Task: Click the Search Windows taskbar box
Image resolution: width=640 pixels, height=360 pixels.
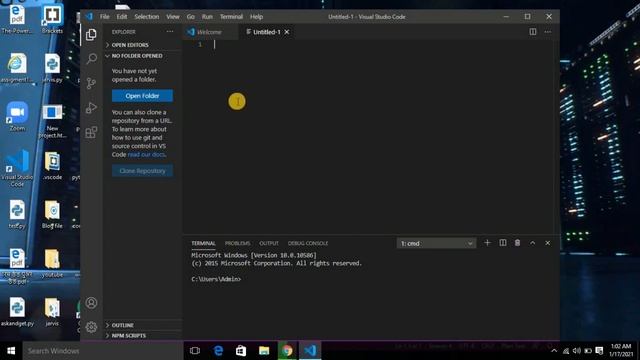Action: click(102, 351)
